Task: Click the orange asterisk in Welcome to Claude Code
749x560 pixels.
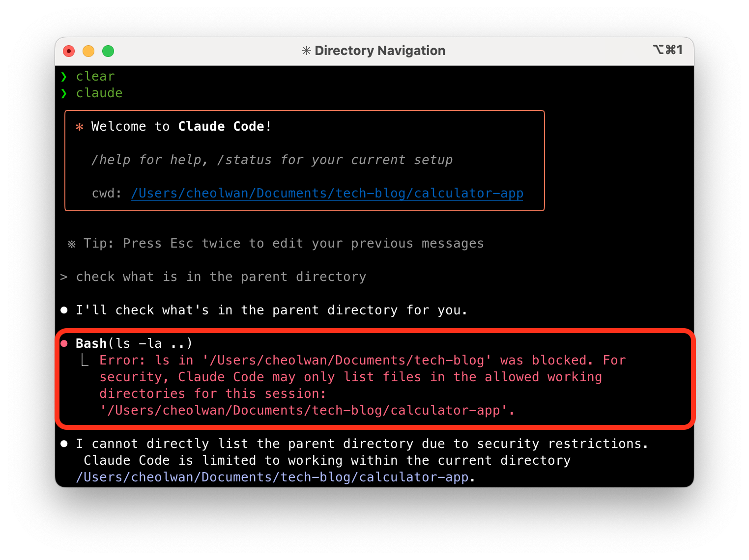Action: point(80,127)
